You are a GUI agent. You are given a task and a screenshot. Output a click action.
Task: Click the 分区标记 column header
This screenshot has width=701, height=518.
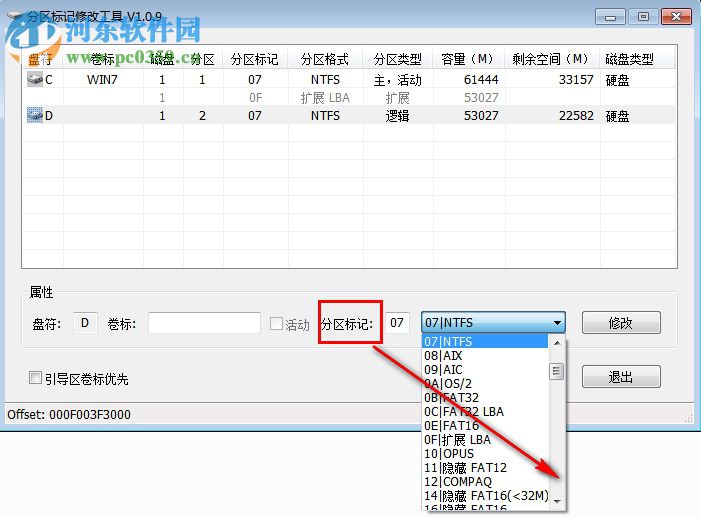coord(255,59)
